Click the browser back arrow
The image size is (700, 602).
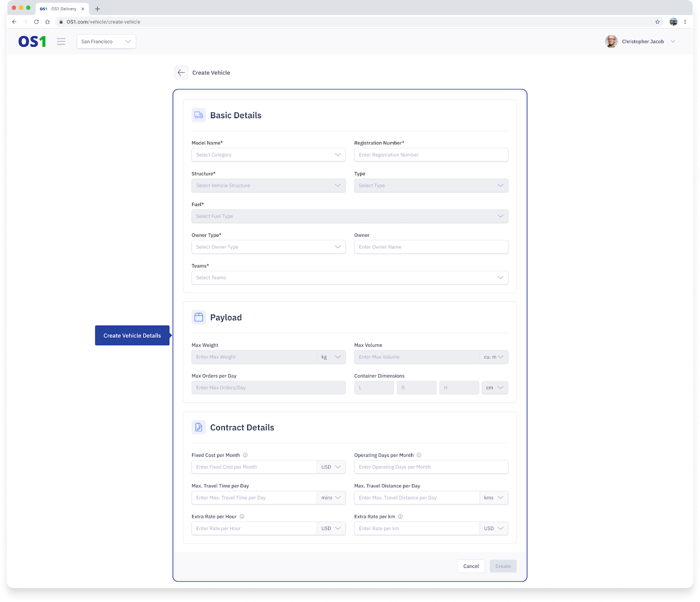(x=14, y=22)
